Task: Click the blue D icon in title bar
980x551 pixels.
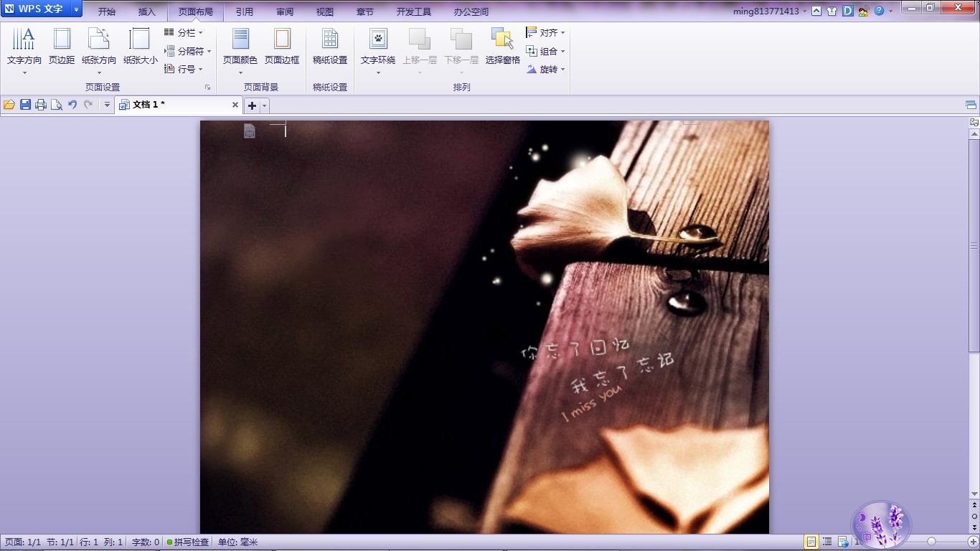Action: (x=847, y=11)
